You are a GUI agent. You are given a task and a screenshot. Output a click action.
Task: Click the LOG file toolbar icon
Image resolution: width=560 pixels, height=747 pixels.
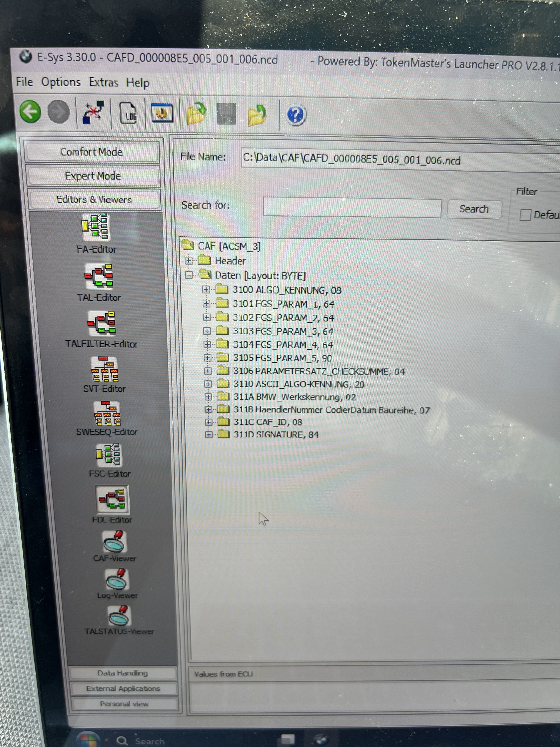[x=128, y=113]
